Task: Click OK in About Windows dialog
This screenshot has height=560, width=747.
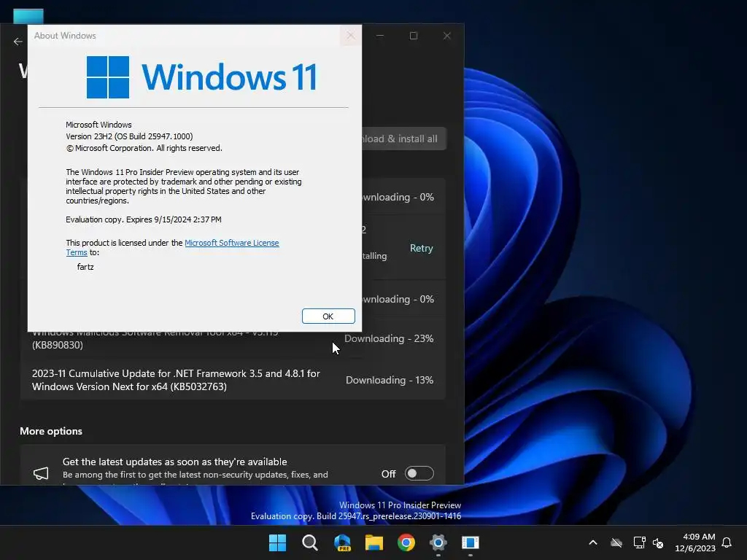Action: click(x=328, y=316)
